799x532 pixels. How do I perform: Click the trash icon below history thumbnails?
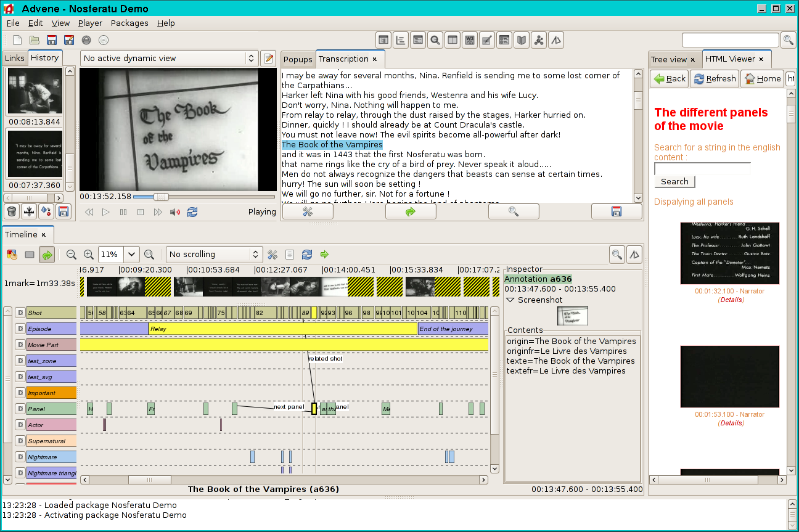tap(11, 211)
